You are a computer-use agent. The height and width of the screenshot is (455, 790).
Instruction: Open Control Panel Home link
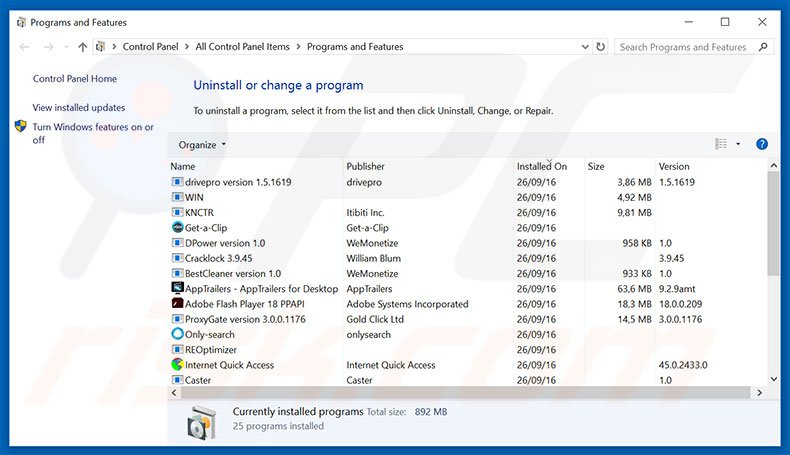pyautogui.click(x=75, y=79)
